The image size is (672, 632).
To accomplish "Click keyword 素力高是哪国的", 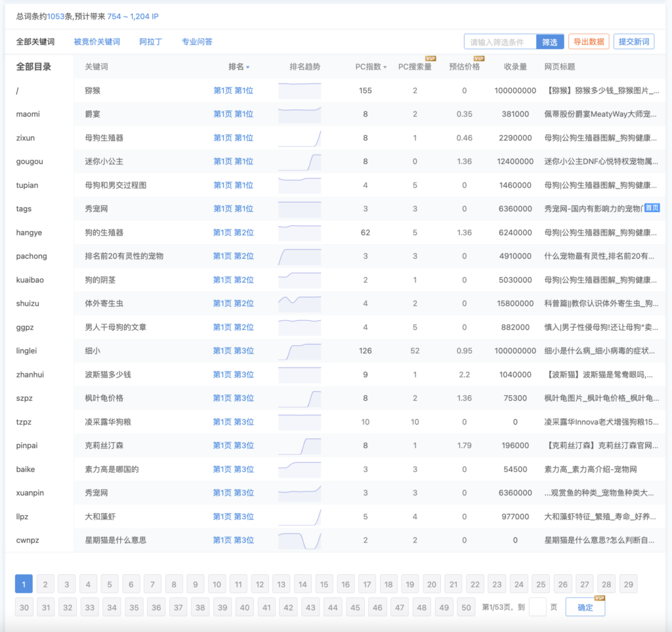I will tap(112, 469).
